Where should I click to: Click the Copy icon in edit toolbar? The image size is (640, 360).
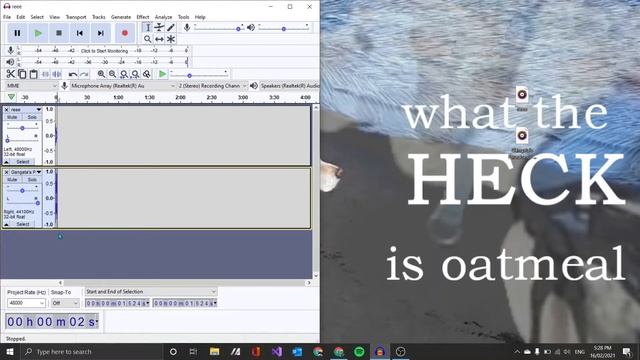click(x=22, y=74)
